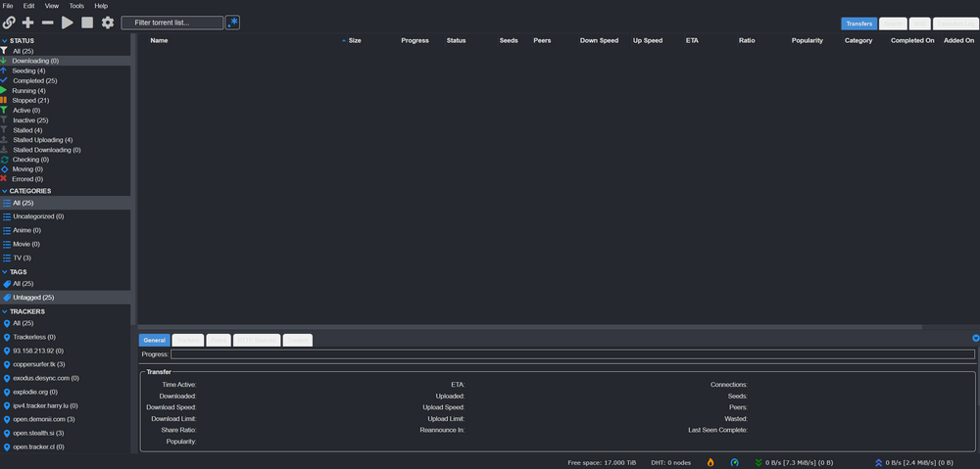Filter by Stalled Uploading (4) status
The height and width of the screenshot is (469, 980).
tap(65, 140)
